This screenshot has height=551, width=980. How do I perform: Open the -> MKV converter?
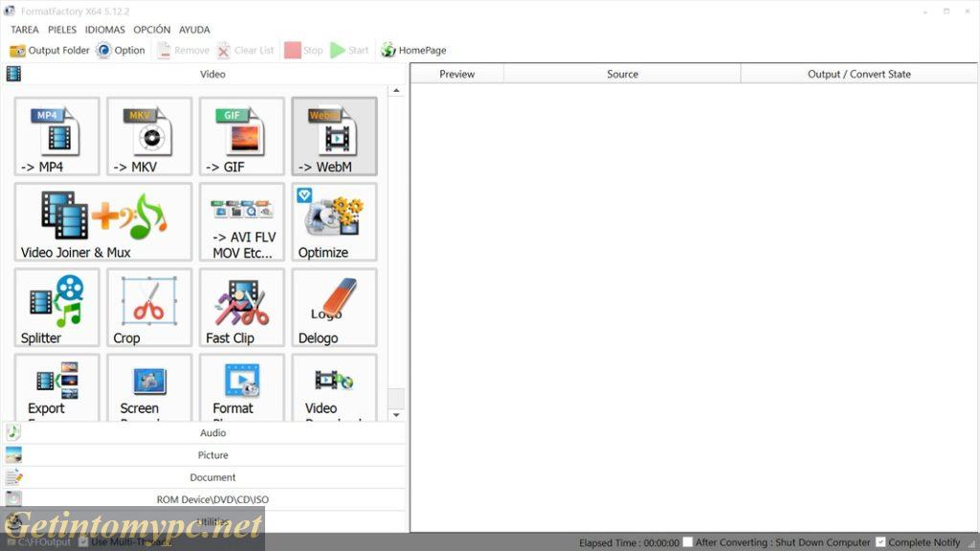[x=148, y=136]
